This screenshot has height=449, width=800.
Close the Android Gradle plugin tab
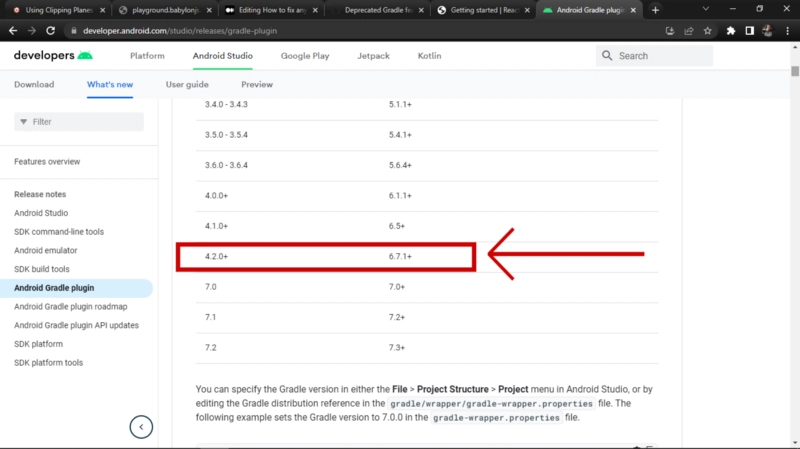[x=633, y=10]
